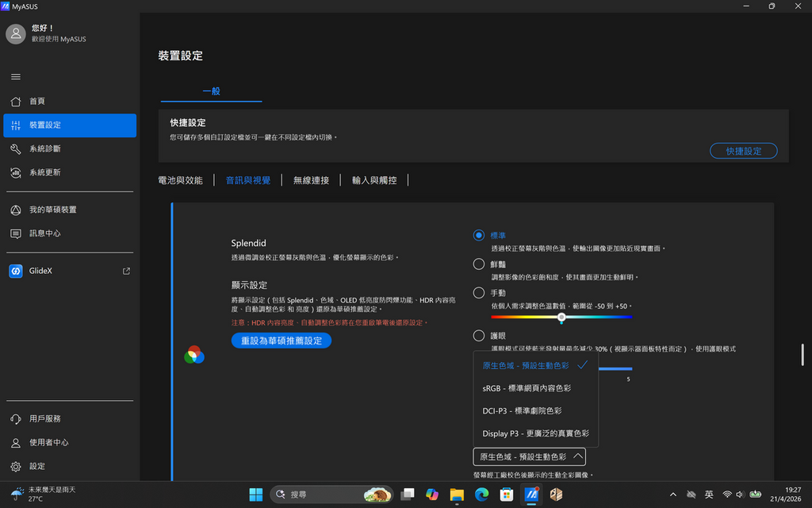Switch to 音訊與視覺 tab
This screenshot has height=508, width=812.
coord(248,180)
